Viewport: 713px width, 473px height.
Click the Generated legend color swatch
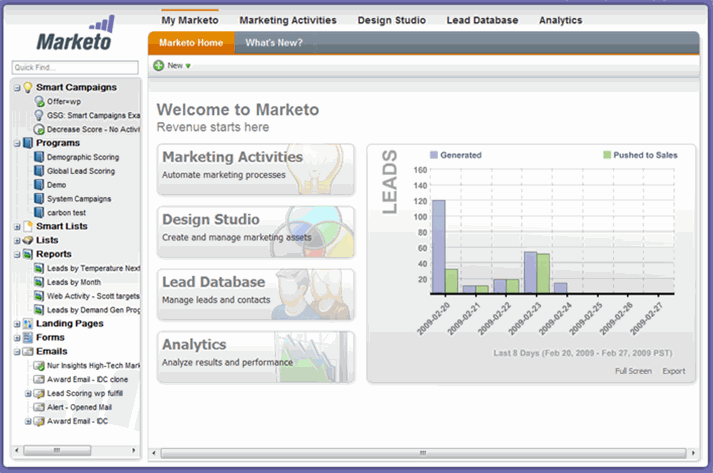click(x=433, y=155)
